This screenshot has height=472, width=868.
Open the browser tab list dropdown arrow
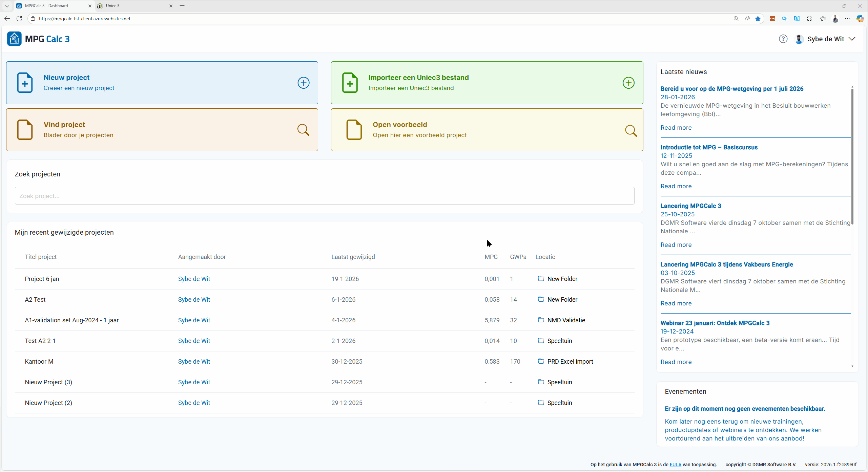[x=7, y=6]
